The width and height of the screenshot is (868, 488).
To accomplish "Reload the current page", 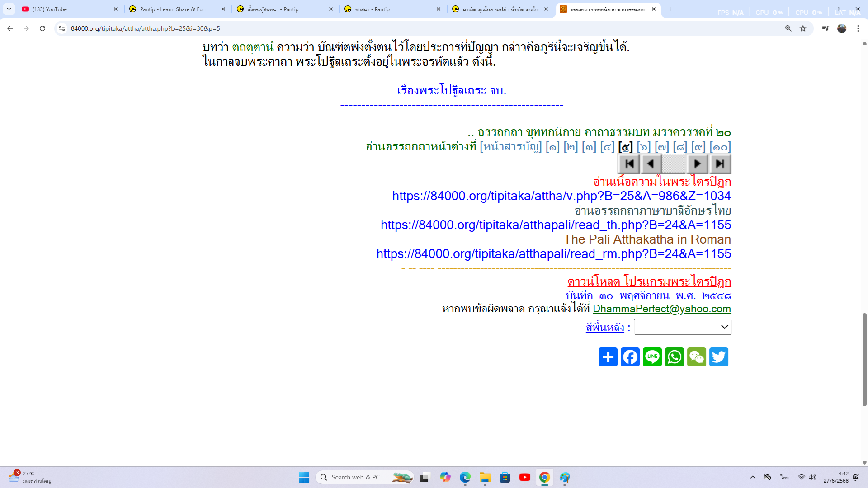I will pos(42,28).
